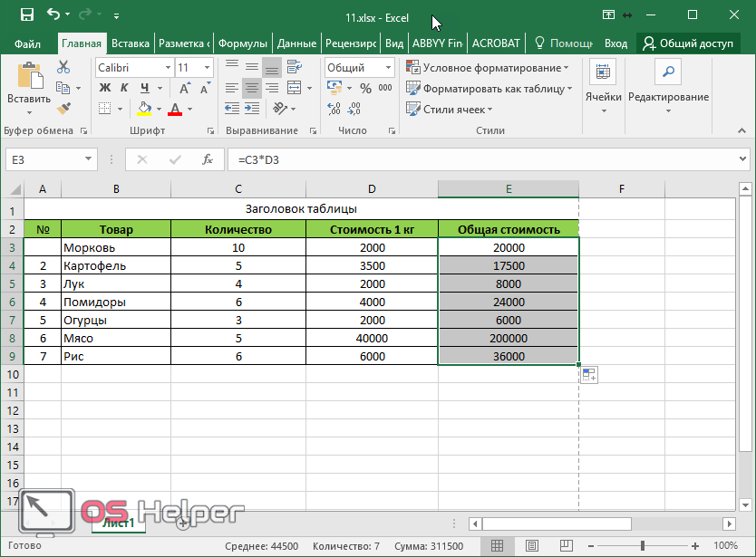Toggle bold Ж formatting

click(x=104, y=88)
